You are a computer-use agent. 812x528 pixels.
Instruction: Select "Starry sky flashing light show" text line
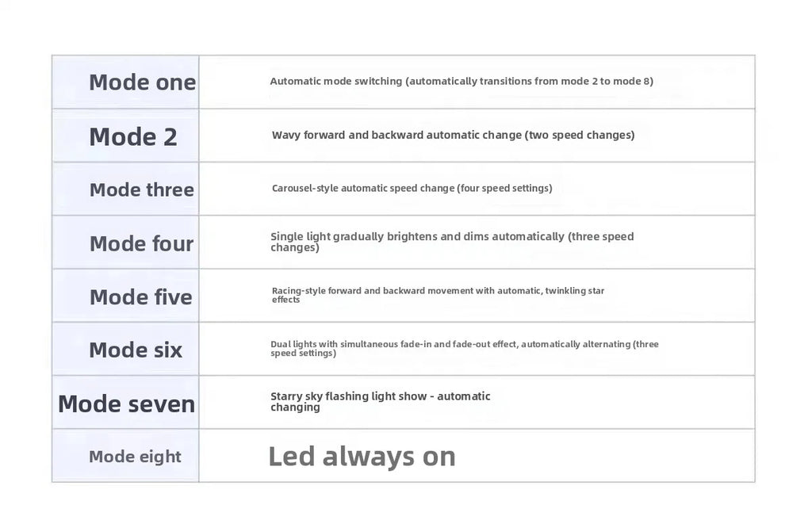(x=380, y=396)
